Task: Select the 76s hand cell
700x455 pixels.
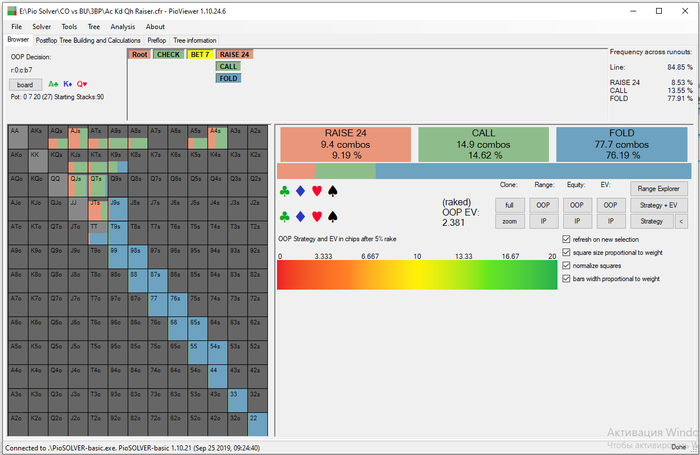Action: tap(178, 305)
